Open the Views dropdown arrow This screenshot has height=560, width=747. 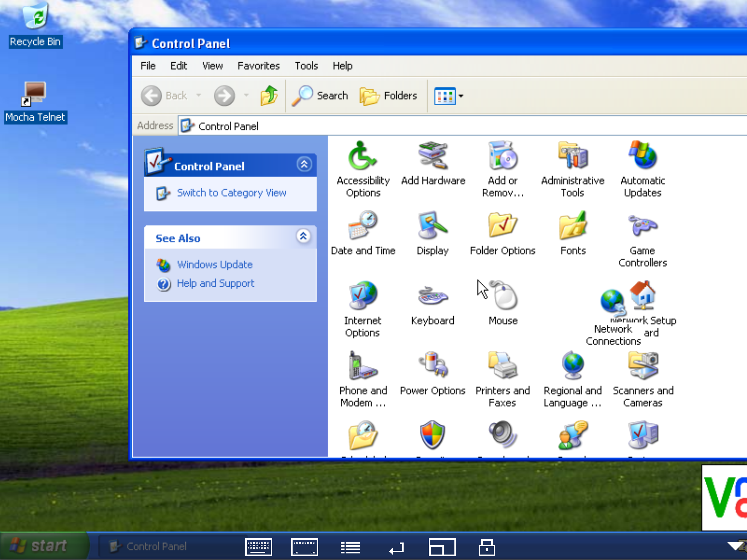461,96
